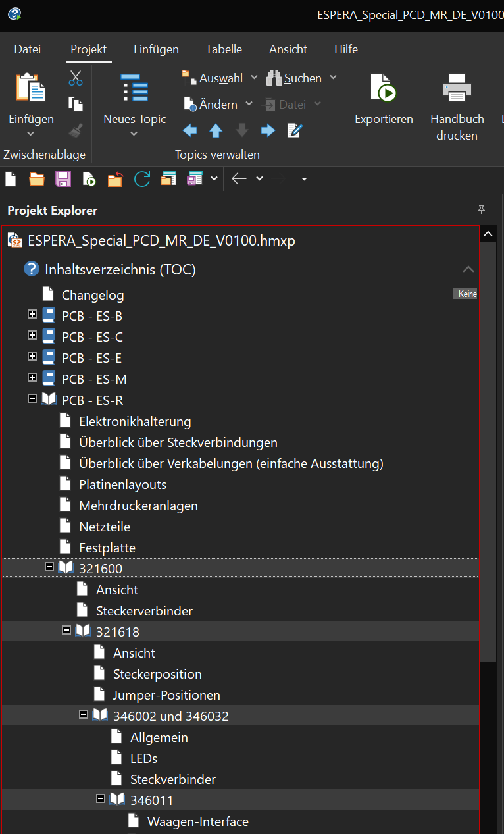Open the Neues Topic dropdown
This screenshot has height=834, width=504.
point(134,134)
